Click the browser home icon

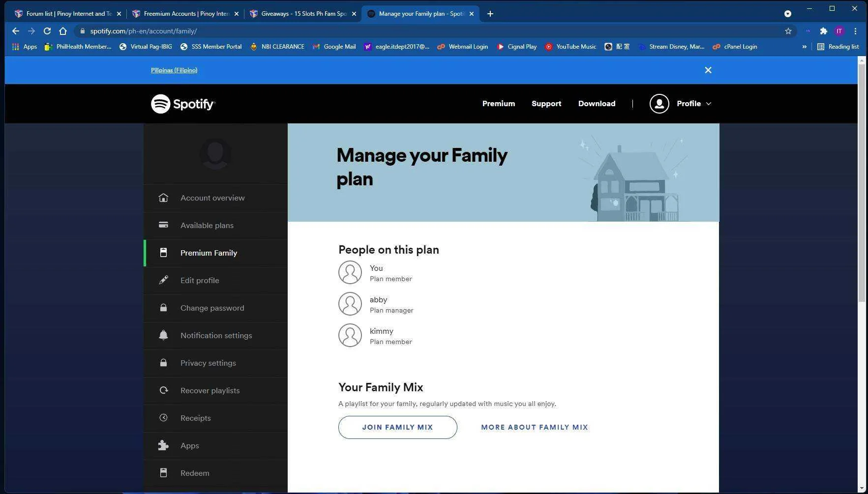tap(63, 31)
